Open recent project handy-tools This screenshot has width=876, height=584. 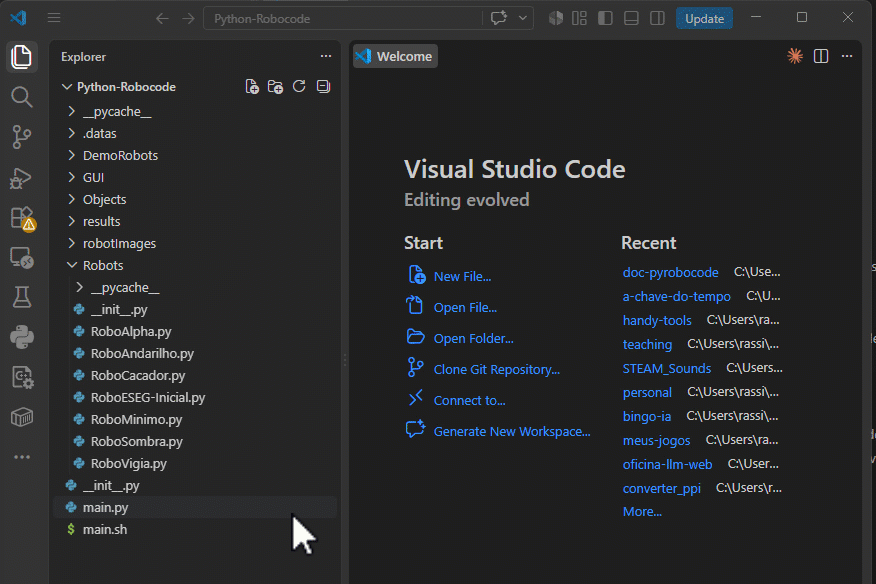coord(657,320)
